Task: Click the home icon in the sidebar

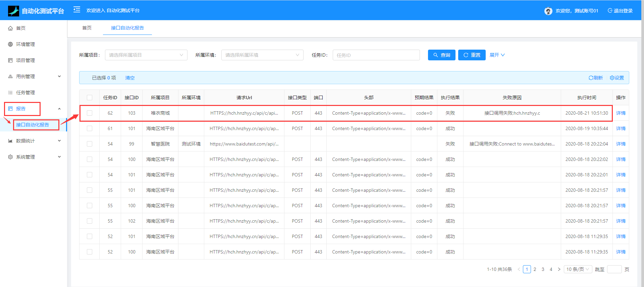Action: point(10,28)
